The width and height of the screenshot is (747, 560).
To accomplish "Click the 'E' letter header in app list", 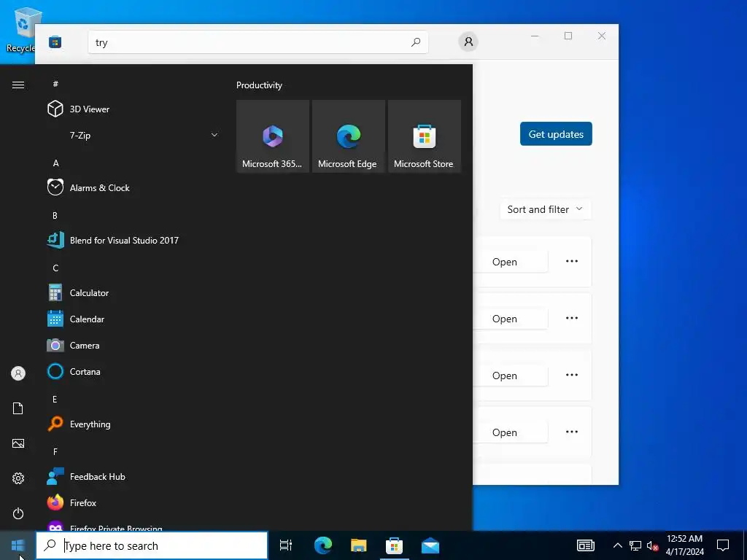I will pyautogui.click(x=55, y=399).
